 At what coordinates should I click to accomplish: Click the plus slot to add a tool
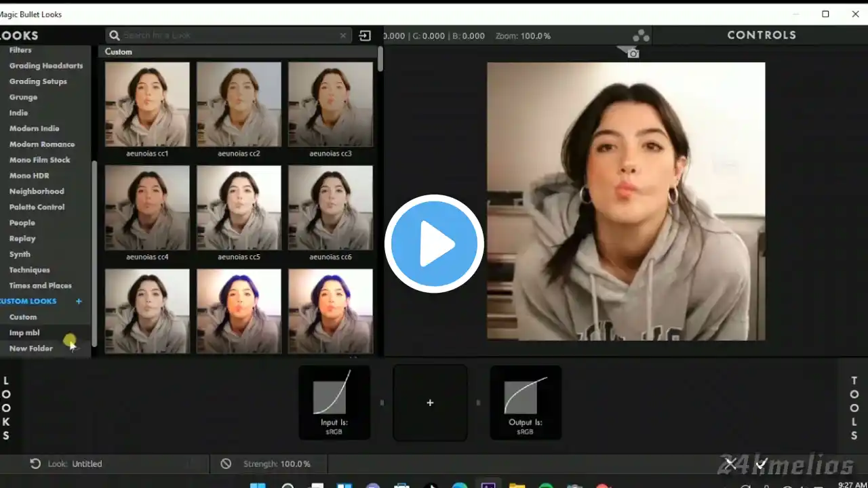pos(430,403)
